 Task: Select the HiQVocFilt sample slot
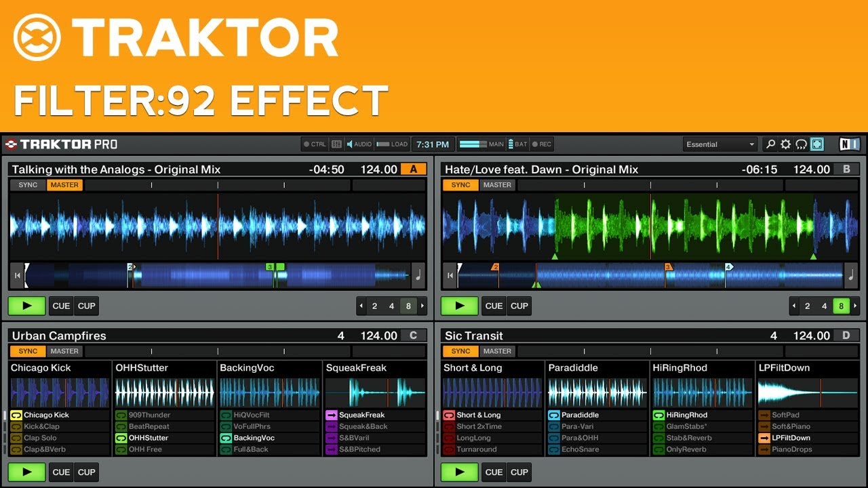(x=269, y=415)
